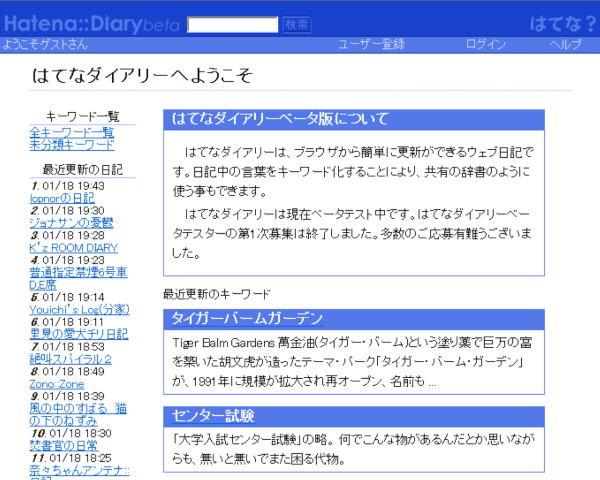Screen dimensions: 600x480
Task: Open lopnorの日記 diary link
Action: point(62,198)
